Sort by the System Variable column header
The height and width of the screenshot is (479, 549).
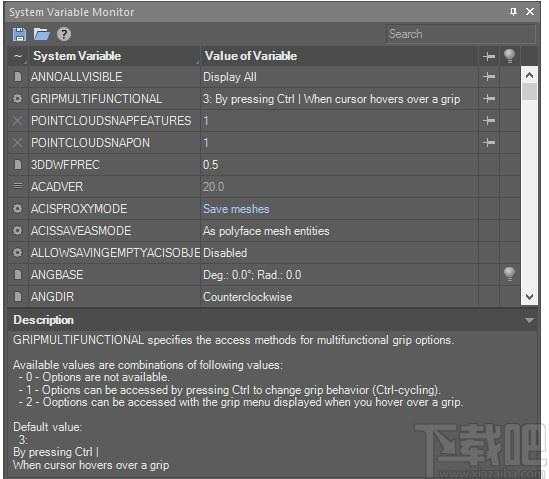114,56
